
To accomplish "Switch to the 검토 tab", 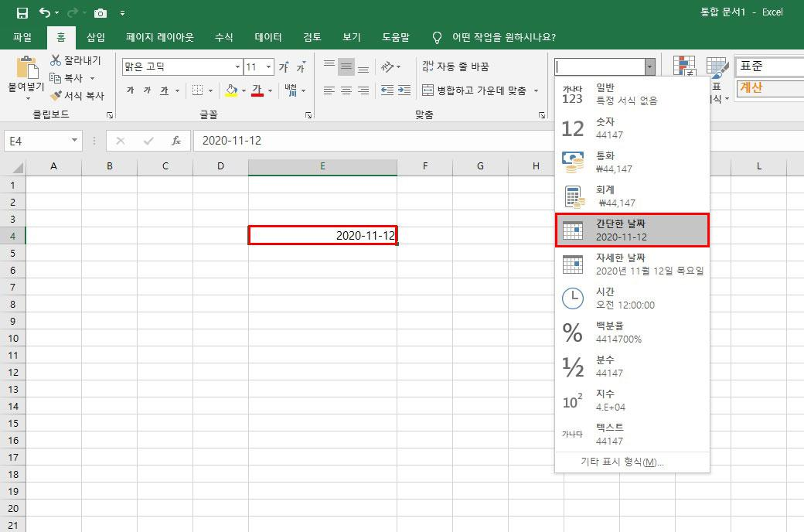I will 312,37.
